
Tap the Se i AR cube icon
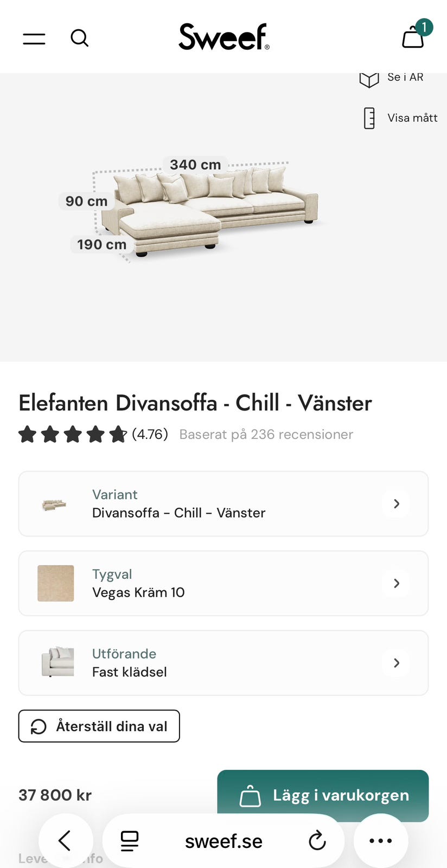click(369, 79)
